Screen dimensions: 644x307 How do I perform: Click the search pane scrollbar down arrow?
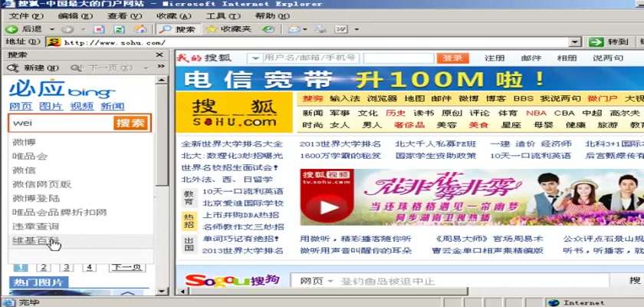coord(162,291)
